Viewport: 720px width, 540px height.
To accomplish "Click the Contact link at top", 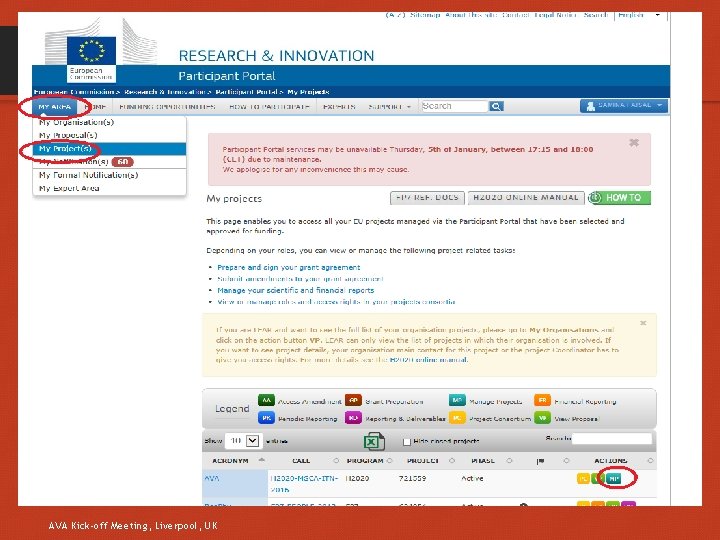I will coord(515,15).
